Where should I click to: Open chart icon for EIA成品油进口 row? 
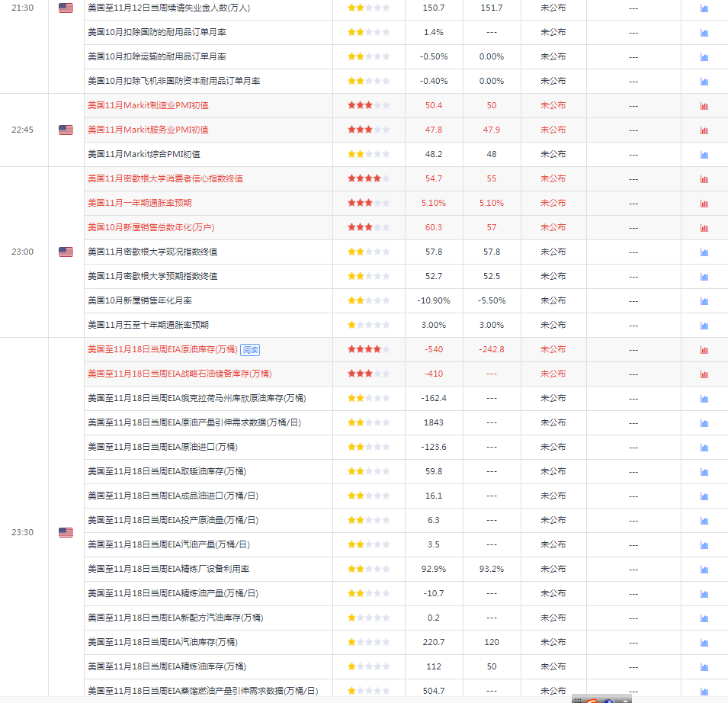point(704,496)
